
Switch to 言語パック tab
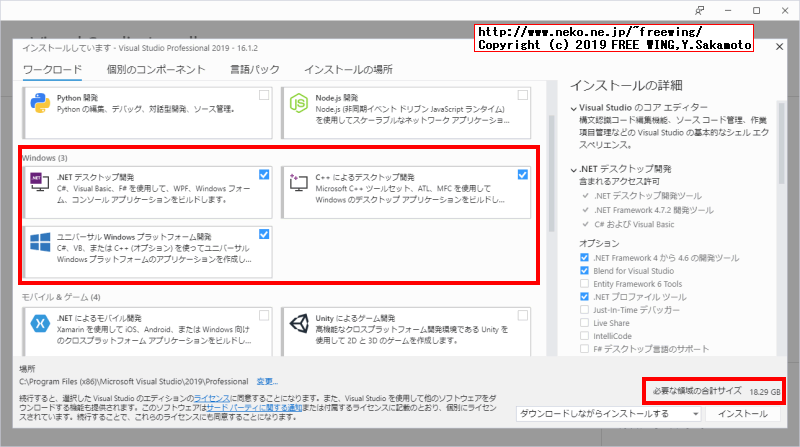pos(255,70)
